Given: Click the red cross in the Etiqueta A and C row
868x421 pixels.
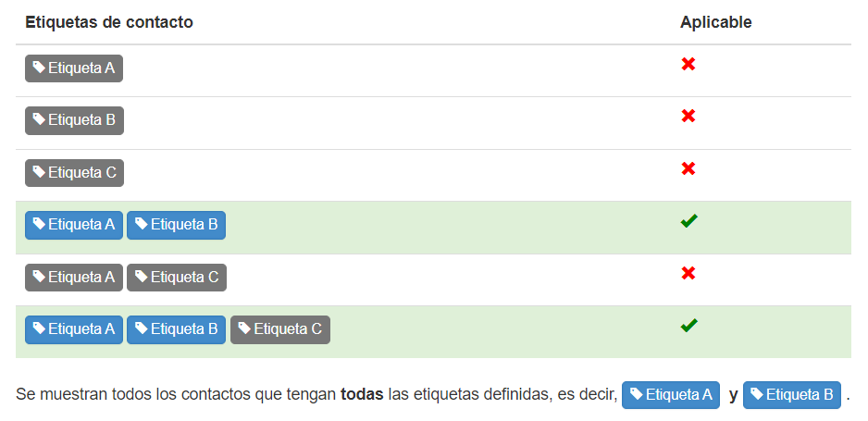Looking at the screenshot, I should (x=688, y=273).
